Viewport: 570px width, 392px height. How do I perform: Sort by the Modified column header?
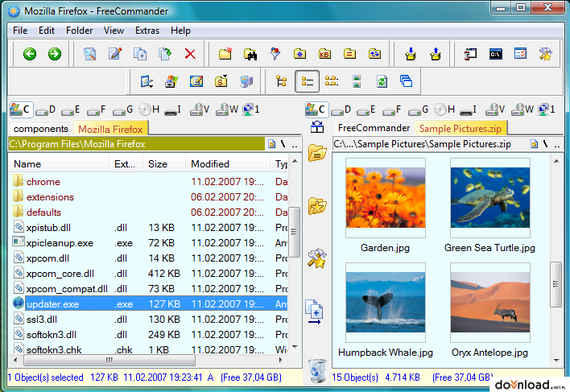210,164
